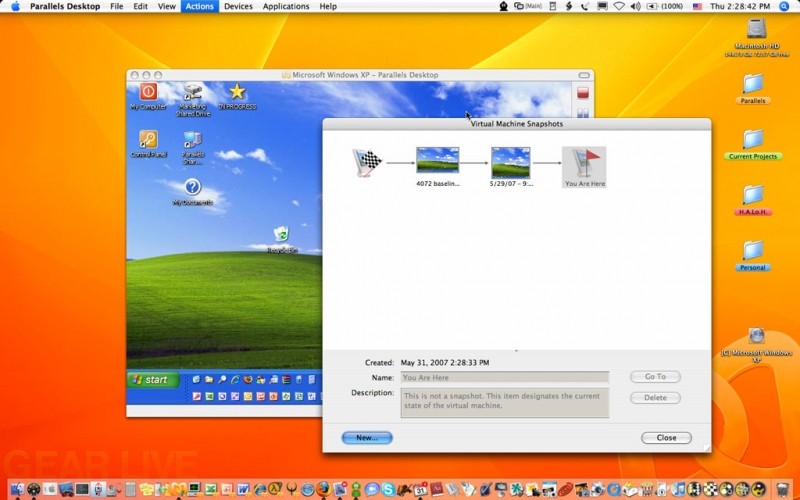Click Microsoft Word icon in the Dock
Screen dimensions: 800x500
tap(243, 490)
